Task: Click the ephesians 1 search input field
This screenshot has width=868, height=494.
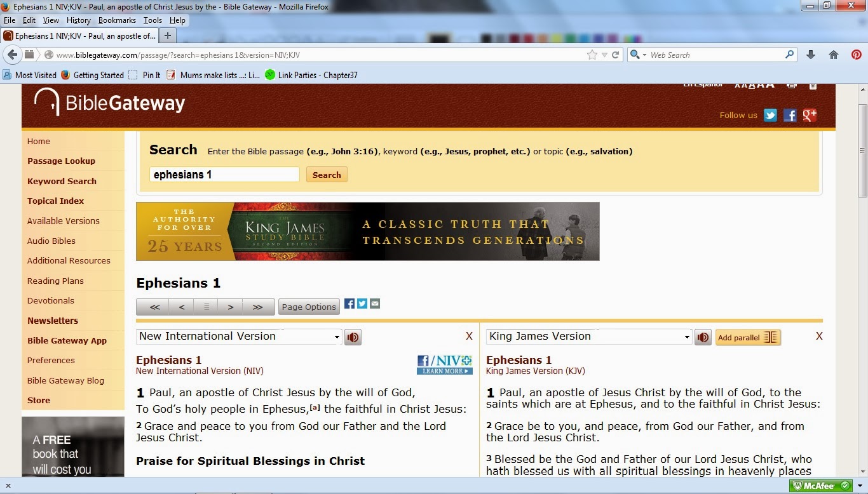Action: (224, 173)
